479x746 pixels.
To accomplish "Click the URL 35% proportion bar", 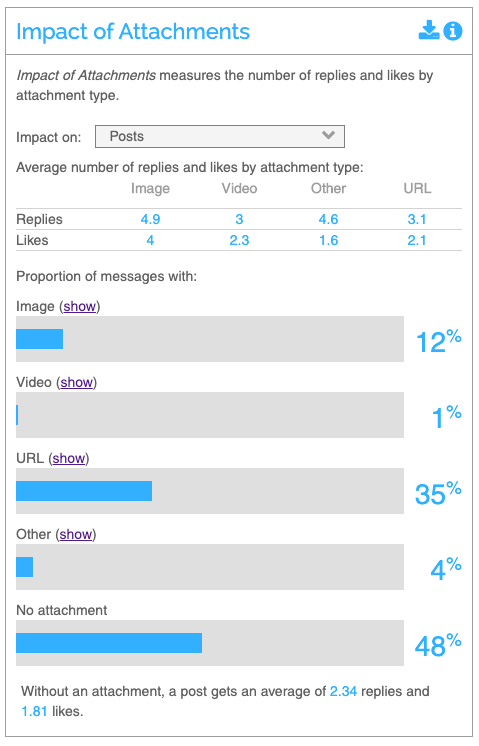I will (210, 491).
